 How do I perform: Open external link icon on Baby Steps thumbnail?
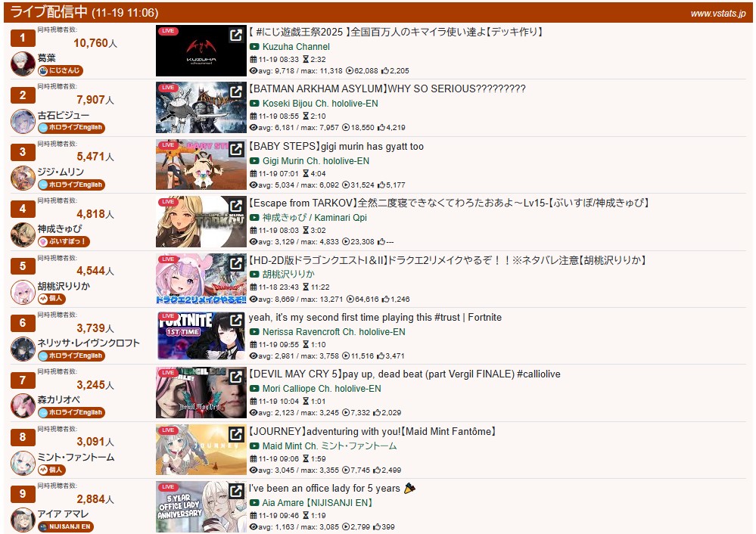[x=236, y=150]
